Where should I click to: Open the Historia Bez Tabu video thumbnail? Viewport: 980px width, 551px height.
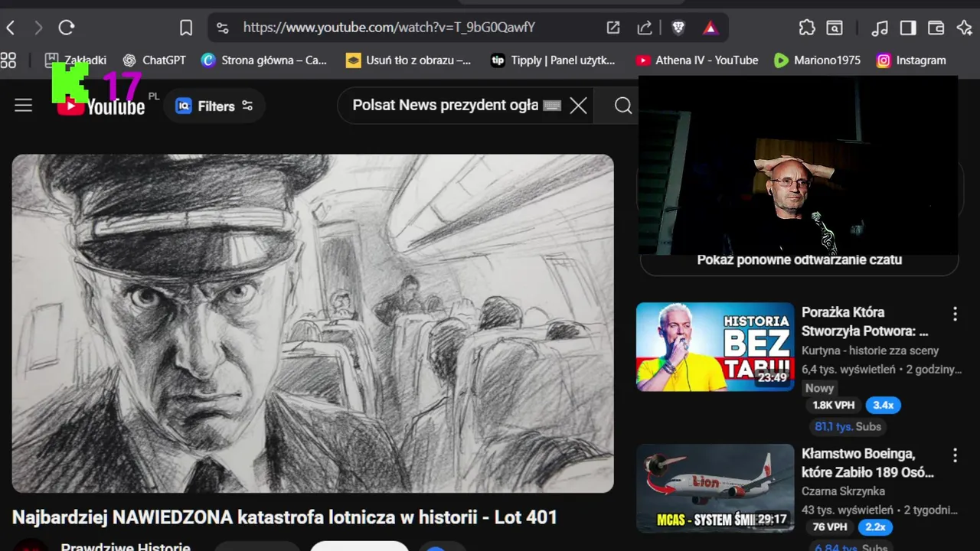tap(715, 347)
